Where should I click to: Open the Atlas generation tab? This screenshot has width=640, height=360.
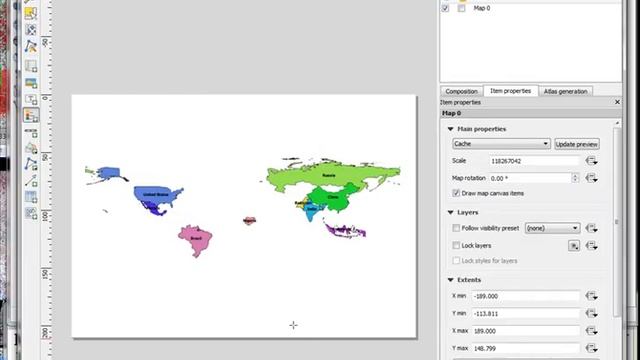(x=565, y=91)
